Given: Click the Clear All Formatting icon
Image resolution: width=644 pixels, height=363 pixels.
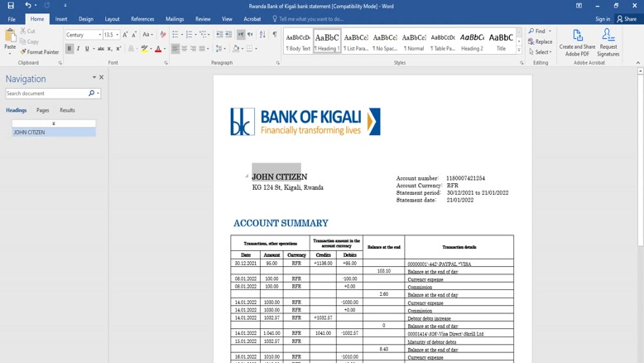Looking at the screenshot, I should (x=163, y=35).
